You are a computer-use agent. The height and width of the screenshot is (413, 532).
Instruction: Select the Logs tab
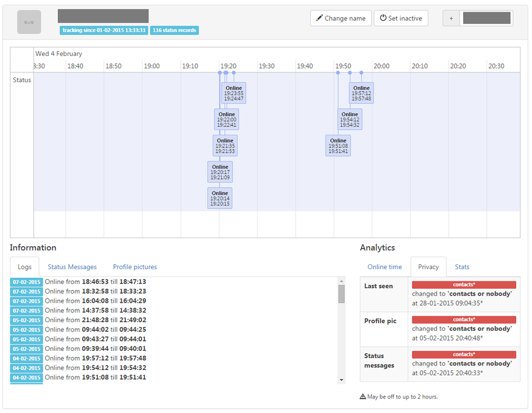point(24,267)
